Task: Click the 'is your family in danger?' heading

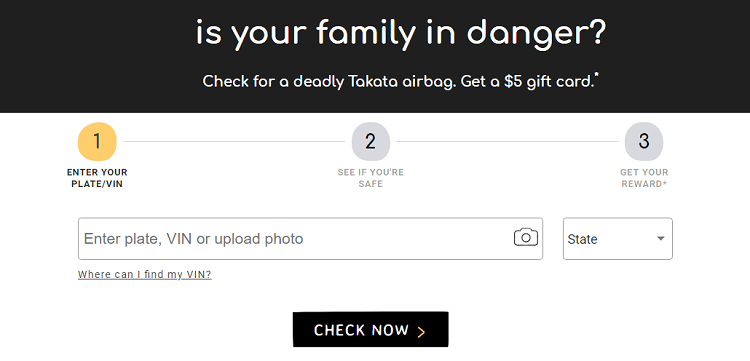Action: [401, 34]
